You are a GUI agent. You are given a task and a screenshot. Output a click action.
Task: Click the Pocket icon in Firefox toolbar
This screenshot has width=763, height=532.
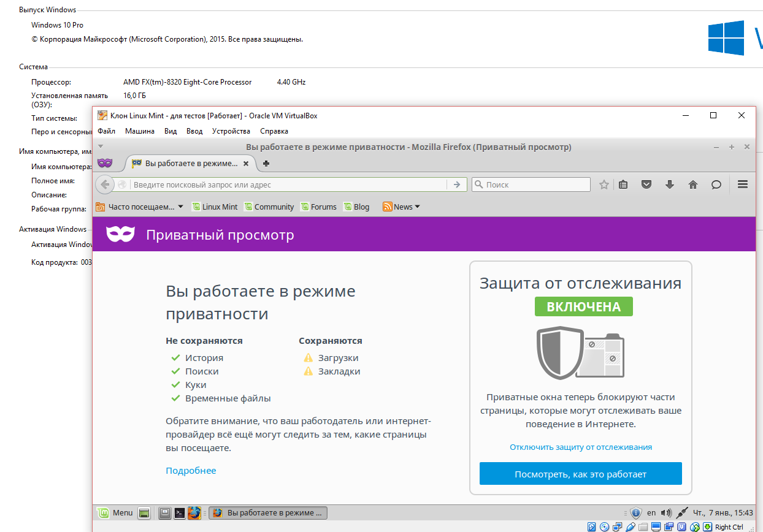coord(646,184)
